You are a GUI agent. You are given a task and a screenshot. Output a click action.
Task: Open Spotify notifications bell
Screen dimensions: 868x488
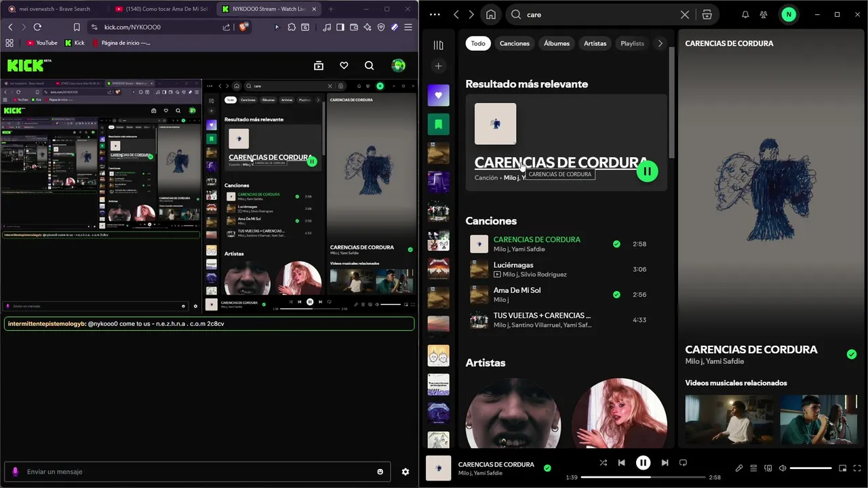(x=745, y=14)
